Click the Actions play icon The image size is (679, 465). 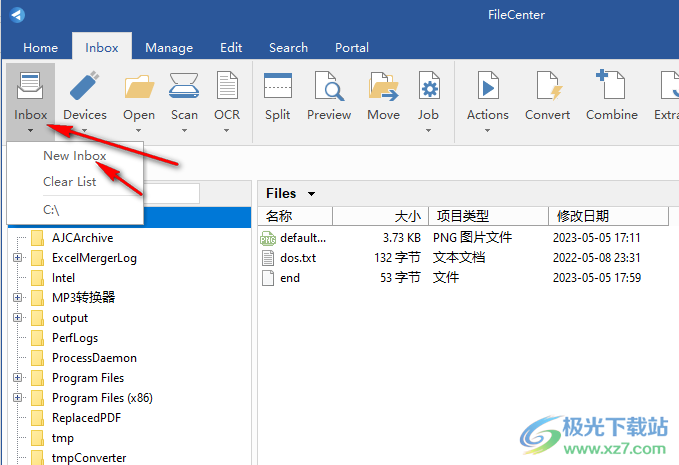coord(488,86)
